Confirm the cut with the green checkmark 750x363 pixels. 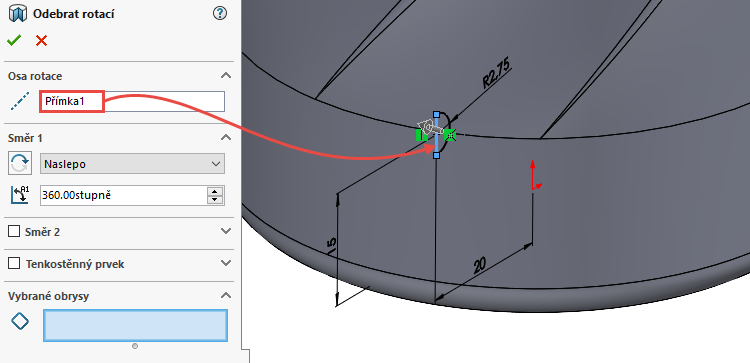(14, 41)
